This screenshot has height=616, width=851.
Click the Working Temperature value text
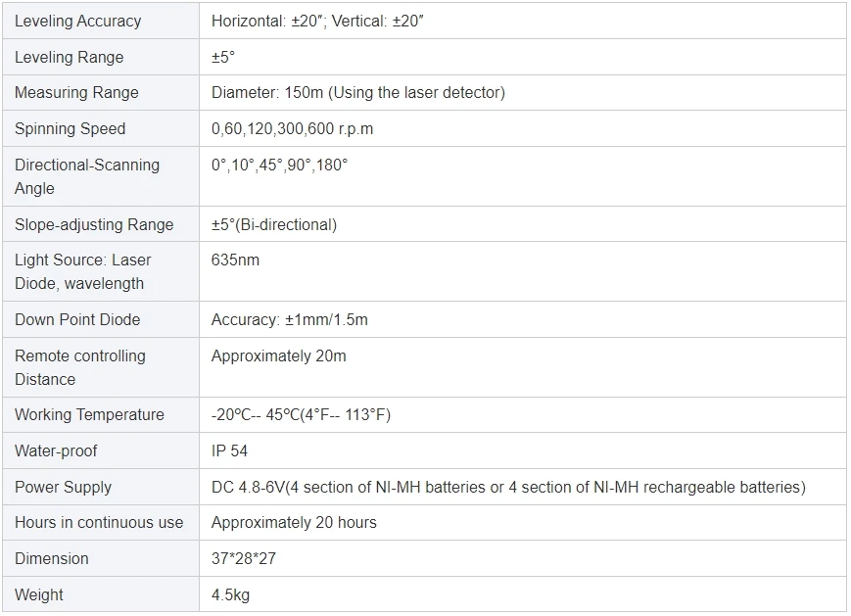301,415
